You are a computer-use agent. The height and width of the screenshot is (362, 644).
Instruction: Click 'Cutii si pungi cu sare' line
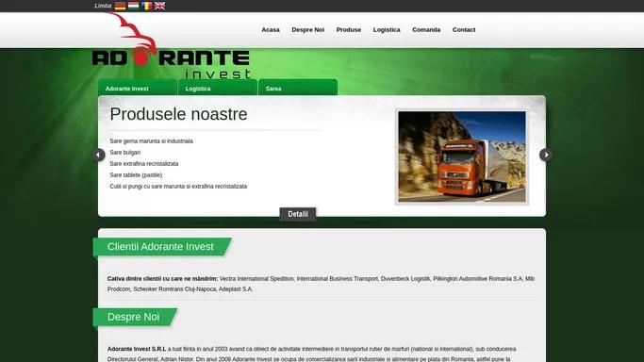(178, 187)
